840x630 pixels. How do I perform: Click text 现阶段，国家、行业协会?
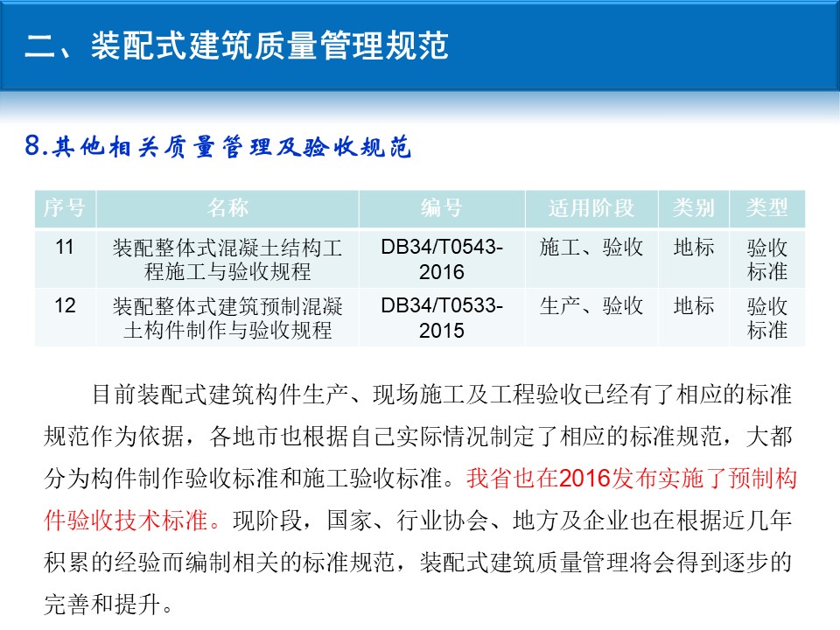click(x=361, y=520)
